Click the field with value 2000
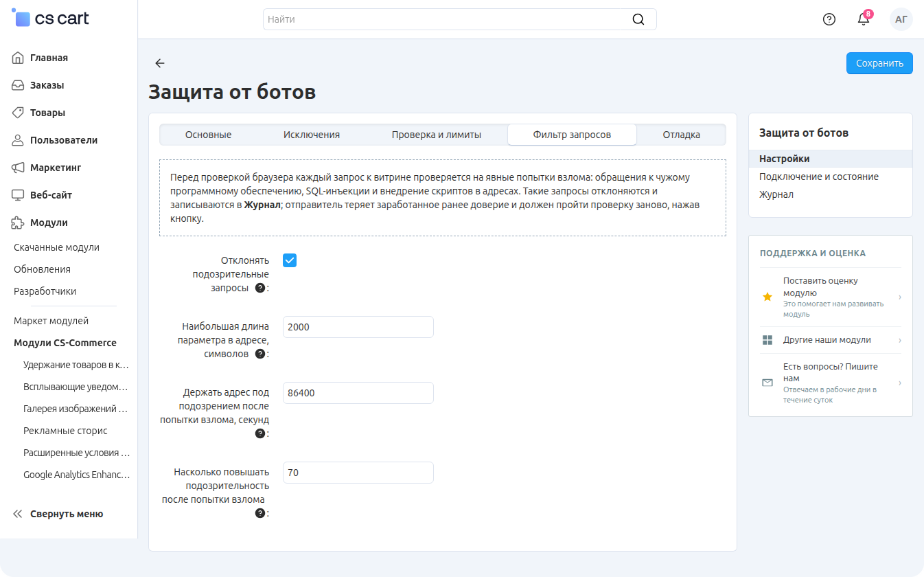The width and height of the screenshot is (924, 577). (x=358, y=327)
